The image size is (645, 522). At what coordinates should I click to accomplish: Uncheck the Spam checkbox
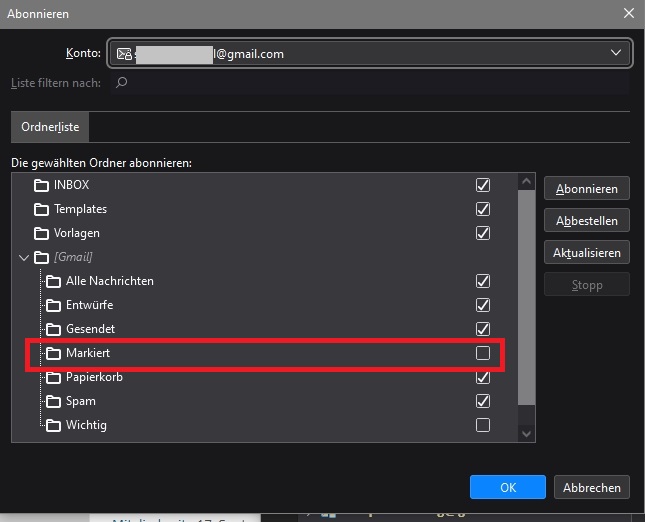483,401
